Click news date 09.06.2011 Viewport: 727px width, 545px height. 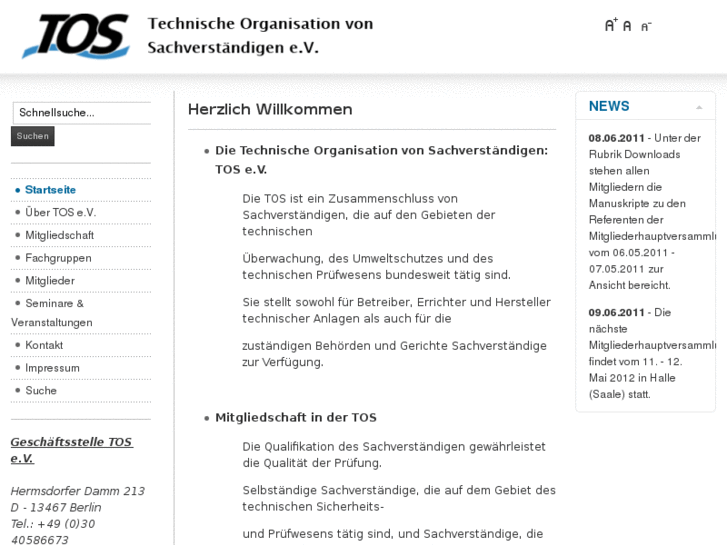[x=617, y=313]
